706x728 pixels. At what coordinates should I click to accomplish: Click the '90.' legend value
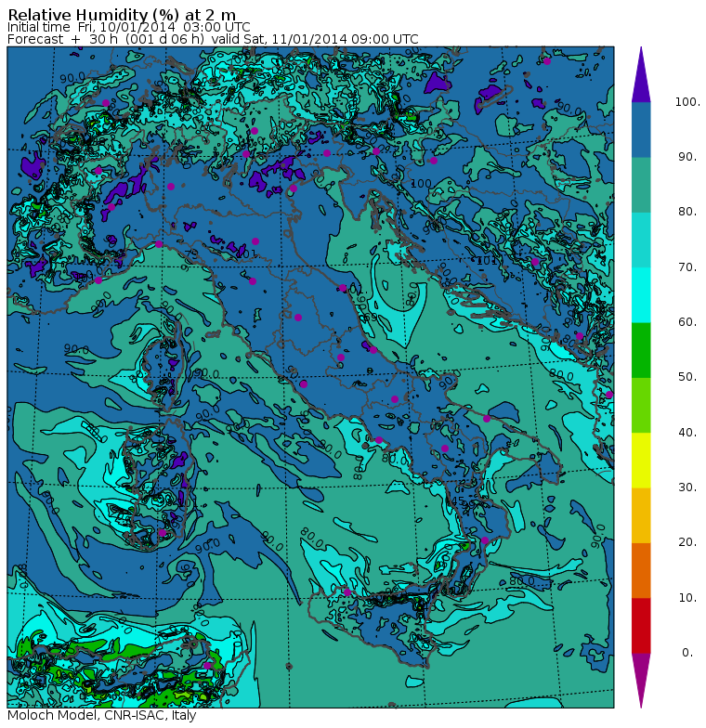(687, 157)
